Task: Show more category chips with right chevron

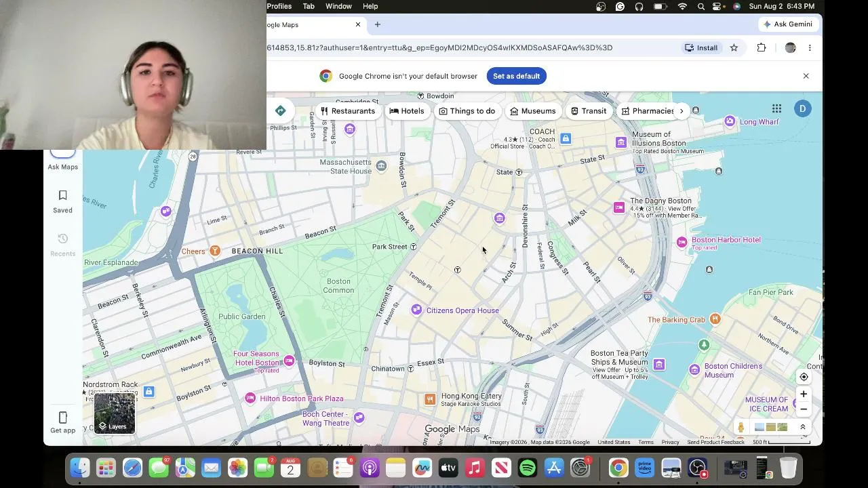Action: 682,110
